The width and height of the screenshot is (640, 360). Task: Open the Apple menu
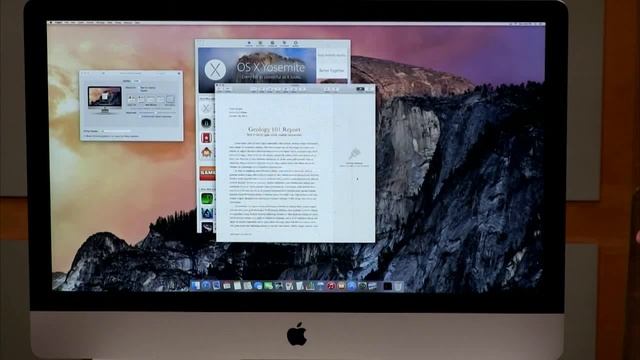(51, 23)
